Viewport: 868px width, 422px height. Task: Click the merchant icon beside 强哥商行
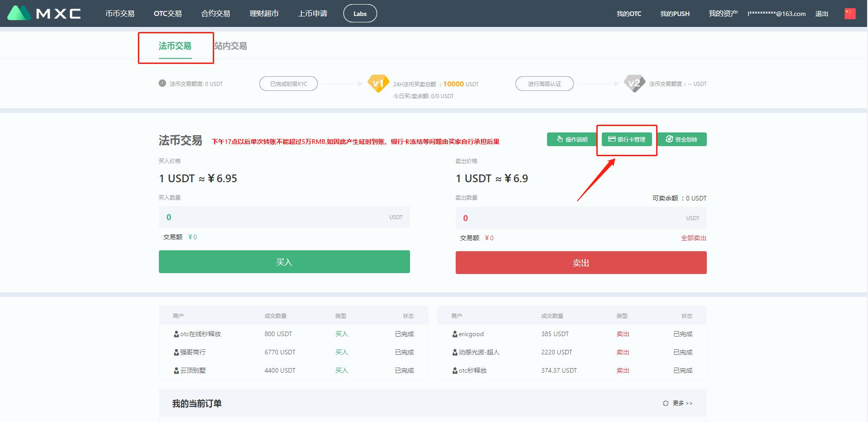click(x=176, y=353)
